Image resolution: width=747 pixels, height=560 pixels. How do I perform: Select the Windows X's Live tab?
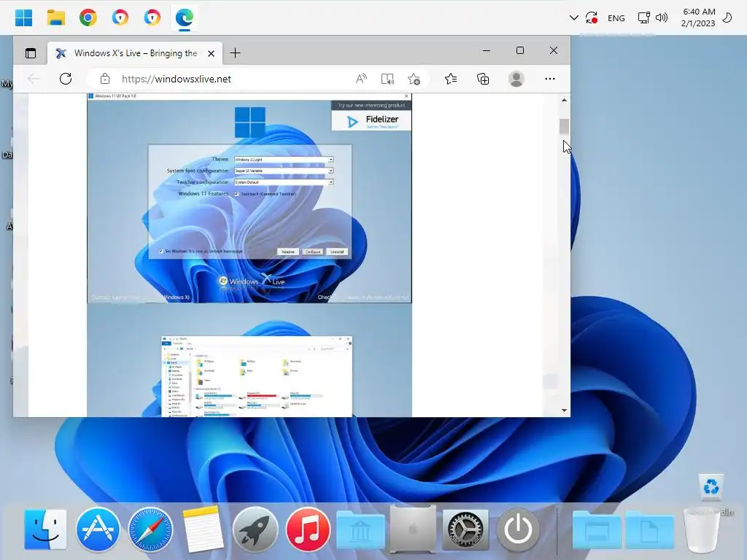tap(135, 52)
